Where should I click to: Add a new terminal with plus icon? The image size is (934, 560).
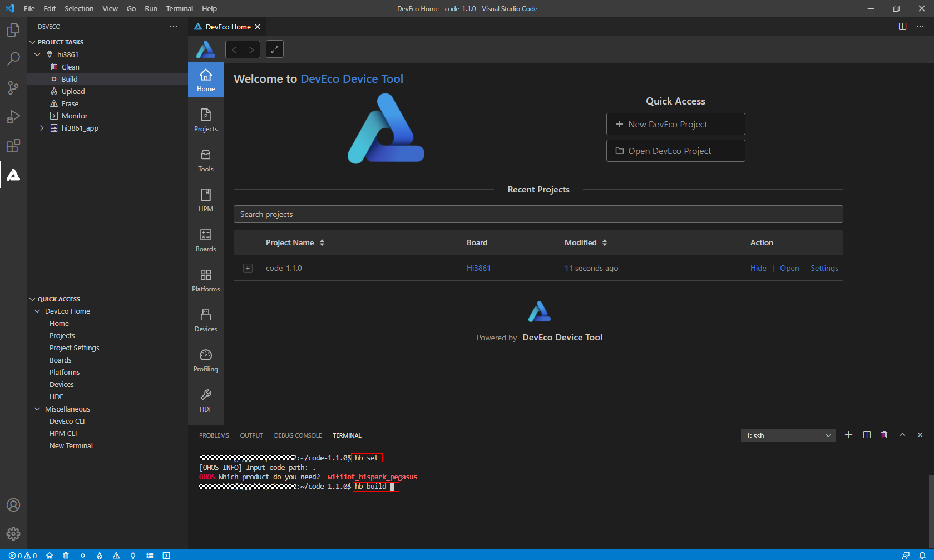pos(848,435)
